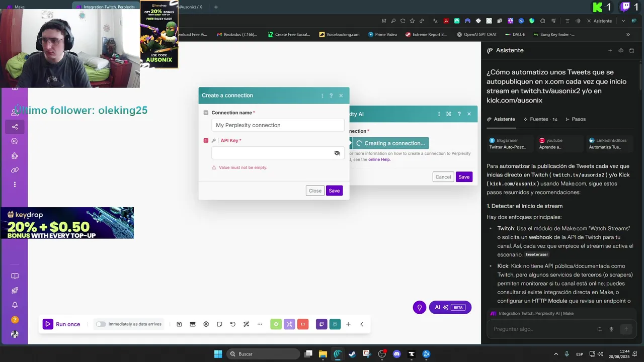Open Perplexity AI panel three-dots menu

click(x=439, y=114)
